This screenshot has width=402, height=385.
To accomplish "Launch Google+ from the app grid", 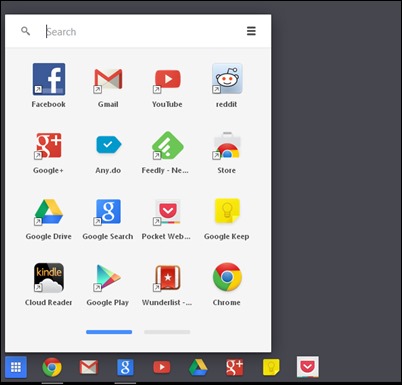I will [49, 145].
